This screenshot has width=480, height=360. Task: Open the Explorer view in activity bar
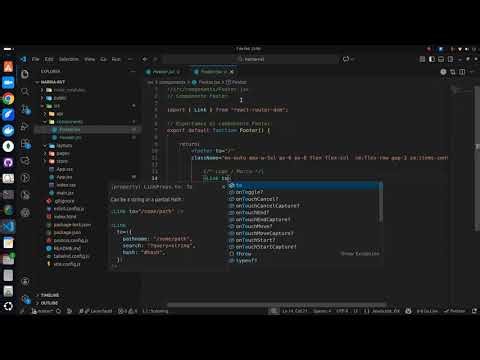pos(25,74)
